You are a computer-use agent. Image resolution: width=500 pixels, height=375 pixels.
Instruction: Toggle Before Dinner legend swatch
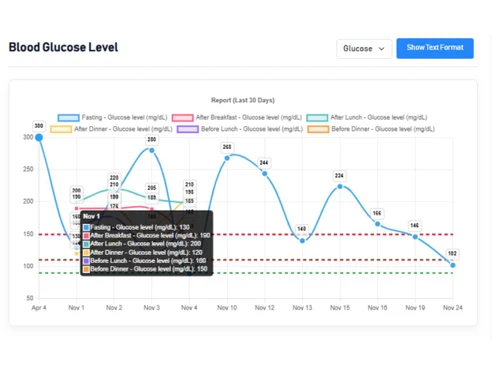pyautogui.click(x=318, y=129)
